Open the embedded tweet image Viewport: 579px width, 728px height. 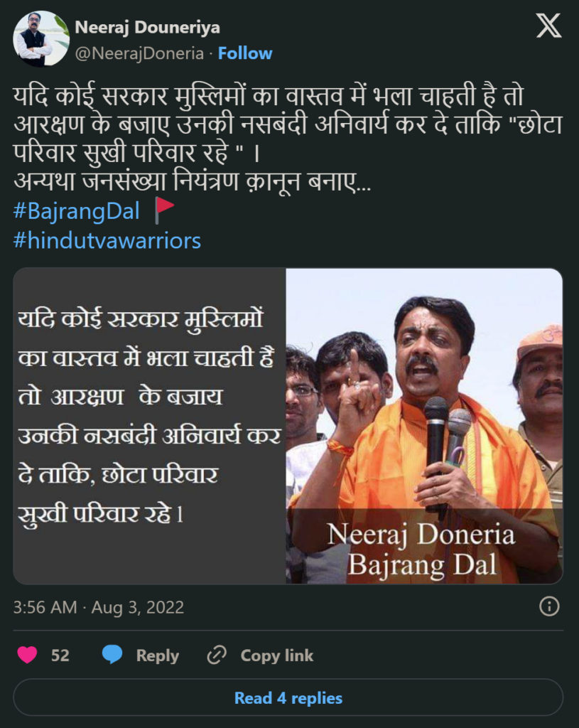[288, 426]
